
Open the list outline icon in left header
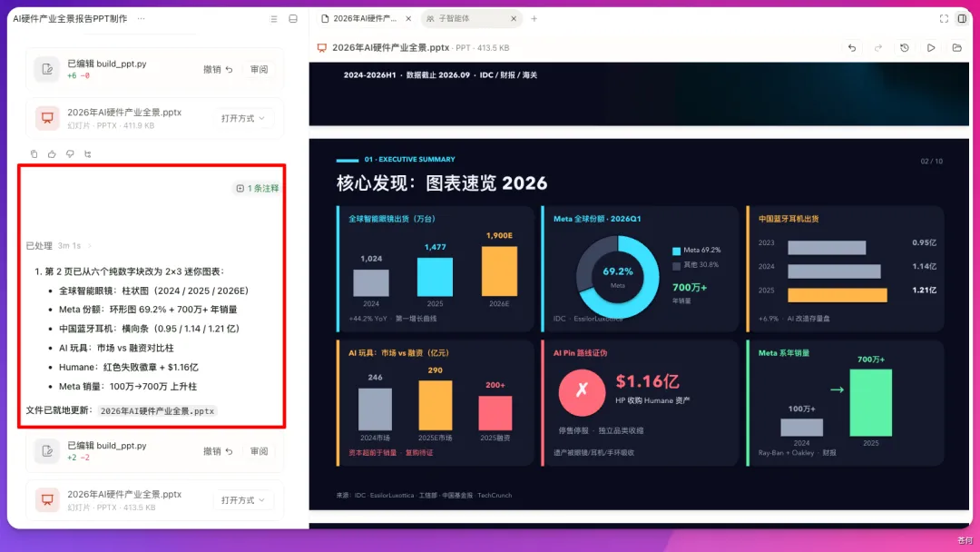point(274,19)
